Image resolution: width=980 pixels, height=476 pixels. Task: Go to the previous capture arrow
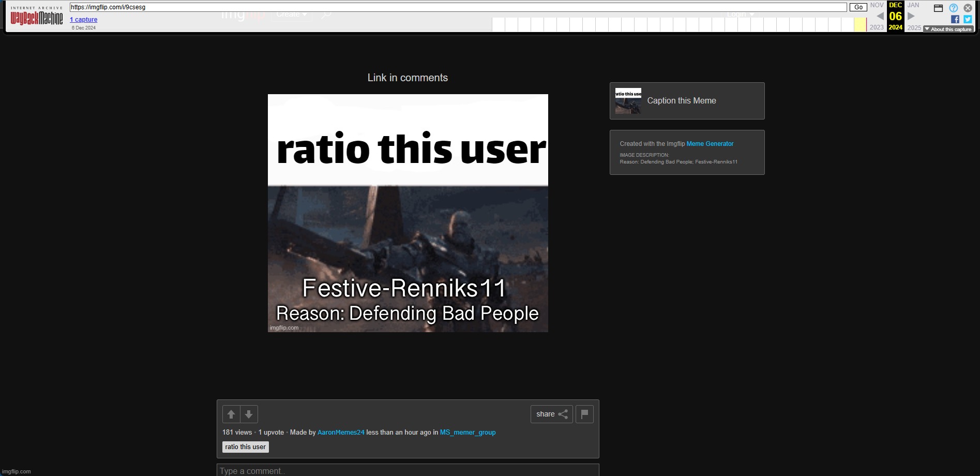(x=880, y=16)
